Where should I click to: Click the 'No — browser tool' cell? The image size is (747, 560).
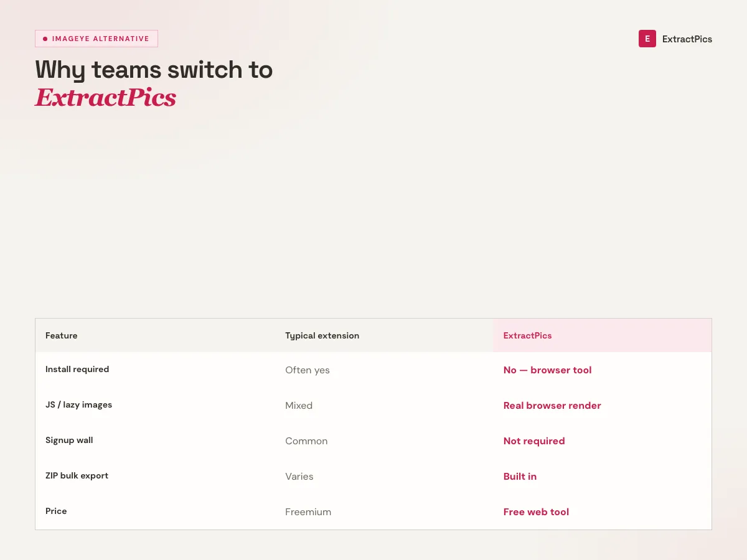(548, 370)
